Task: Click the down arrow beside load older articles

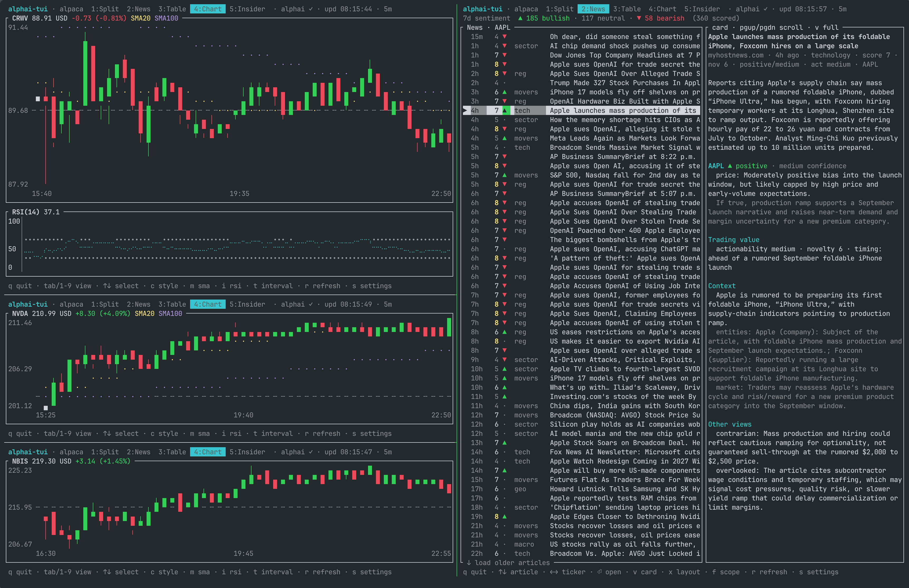Action: (x=469, y=563)
